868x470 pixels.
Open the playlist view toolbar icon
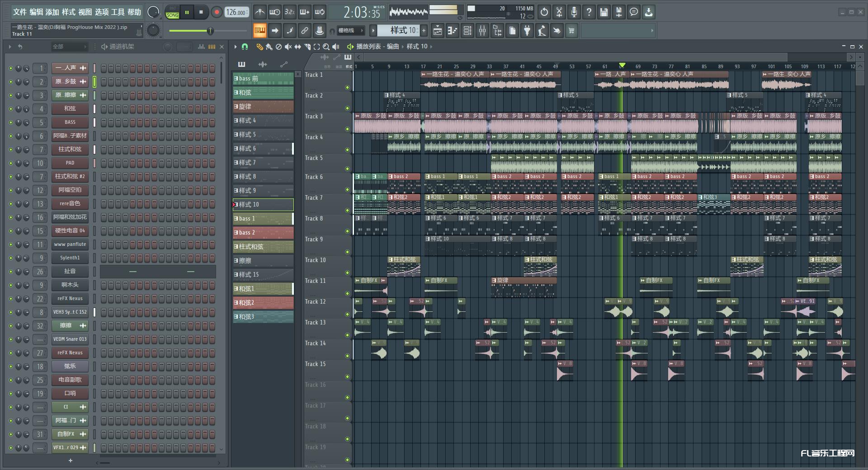(x=438, y=31)
